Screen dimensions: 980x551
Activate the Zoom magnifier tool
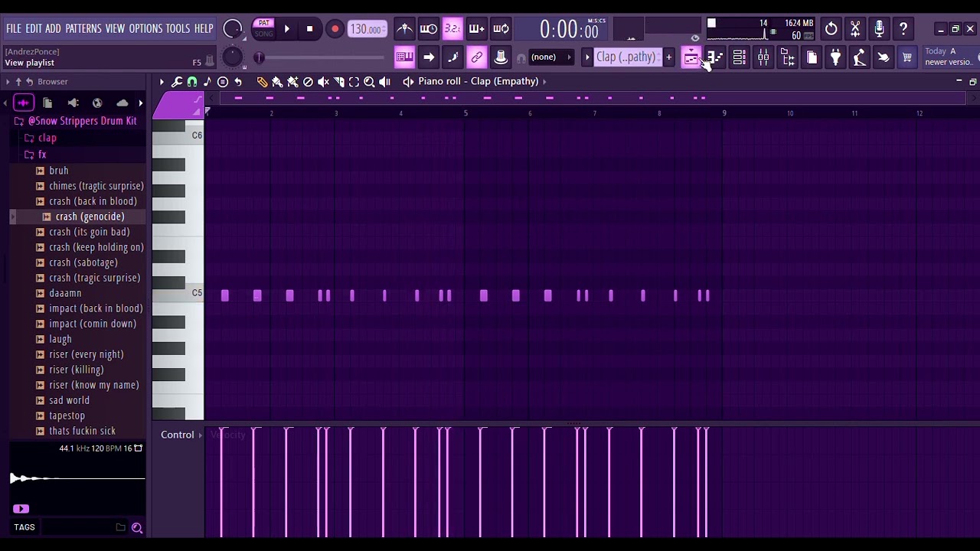369,81
